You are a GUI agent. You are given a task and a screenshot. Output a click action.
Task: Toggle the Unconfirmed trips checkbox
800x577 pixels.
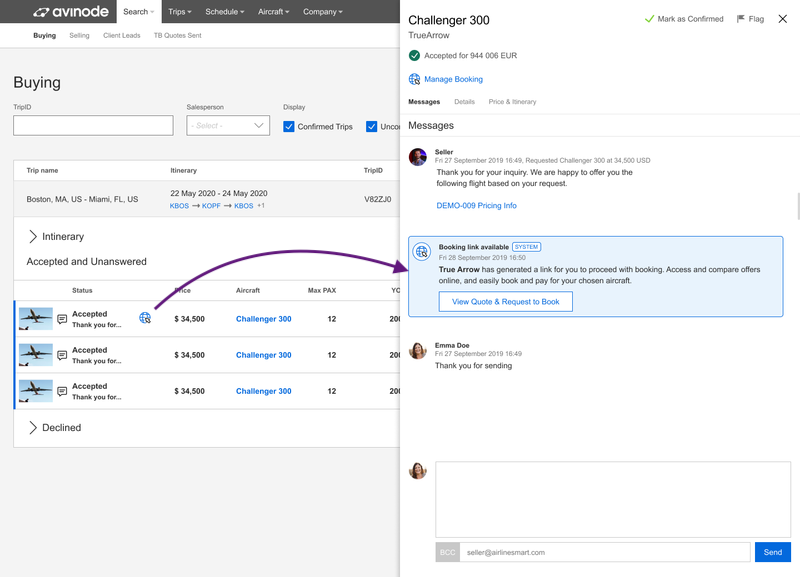(371, 127)
